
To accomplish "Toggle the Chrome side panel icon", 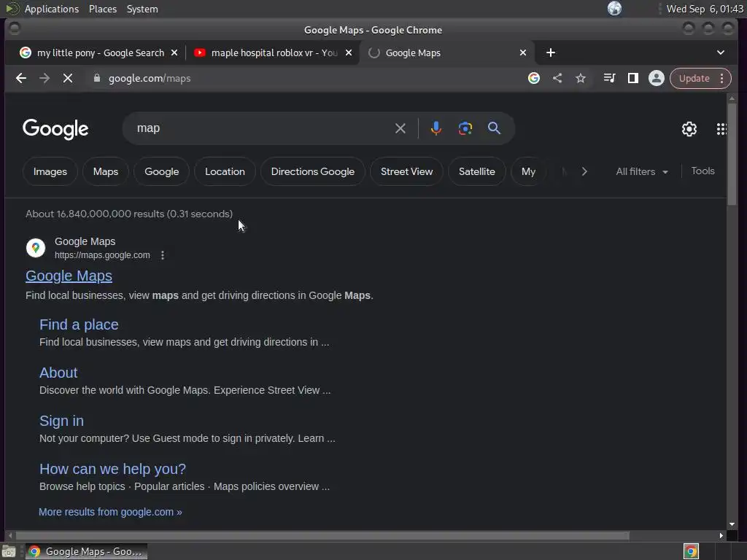I will point(632,78).
